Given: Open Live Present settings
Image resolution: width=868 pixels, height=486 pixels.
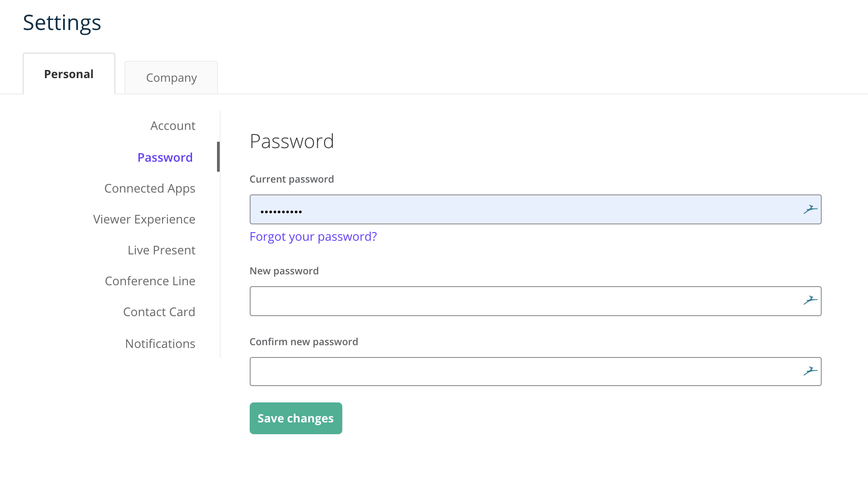Looking at the screenshot, I should click(162, 250).
